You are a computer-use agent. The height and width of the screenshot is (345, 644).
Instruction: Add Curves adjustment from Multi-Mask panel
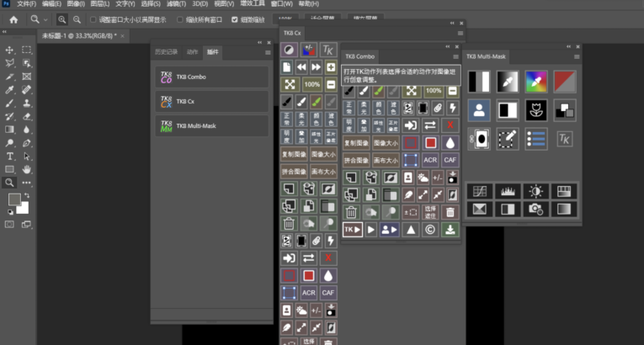[480, 191]
